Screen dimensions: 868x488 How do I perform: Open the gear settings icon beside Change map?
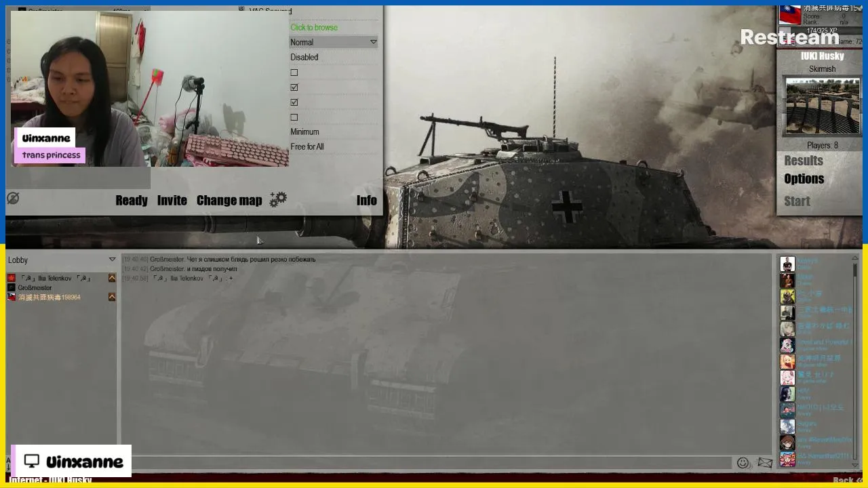pos(278,199)
